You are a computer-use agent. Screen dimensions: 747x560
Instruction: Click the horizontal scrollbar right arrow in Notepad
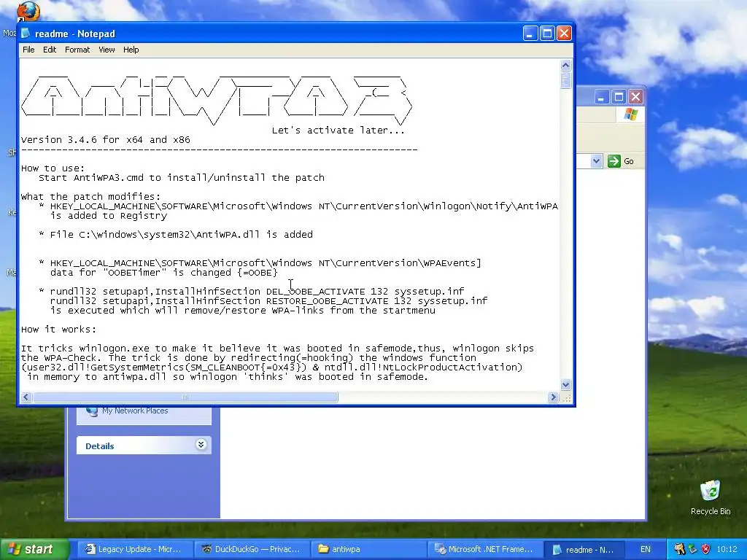(x=553, y=397)
